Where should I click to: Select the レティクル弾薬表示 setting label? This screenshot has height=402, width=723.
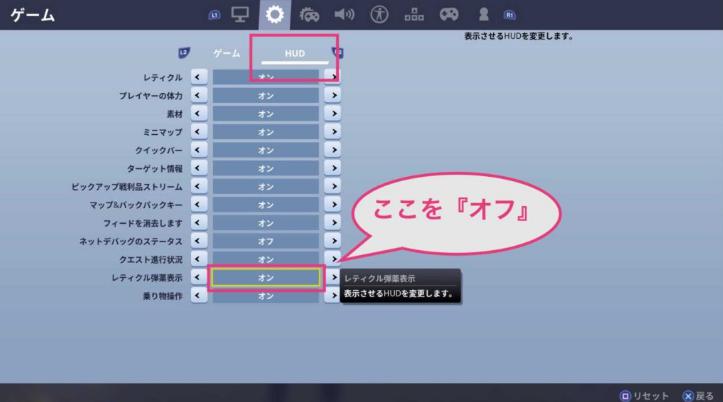[147, 278]
